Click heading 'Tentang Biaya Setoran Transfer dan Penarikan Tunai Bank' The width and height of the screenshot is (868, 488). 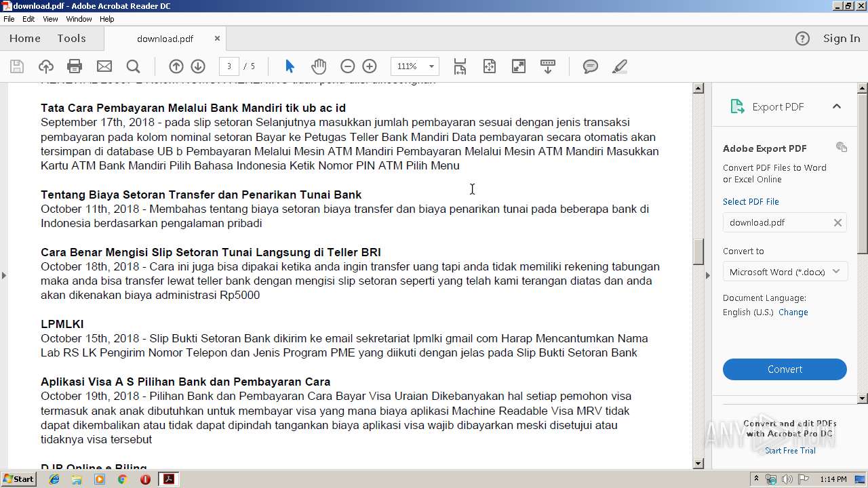click(x=201, y=195)
